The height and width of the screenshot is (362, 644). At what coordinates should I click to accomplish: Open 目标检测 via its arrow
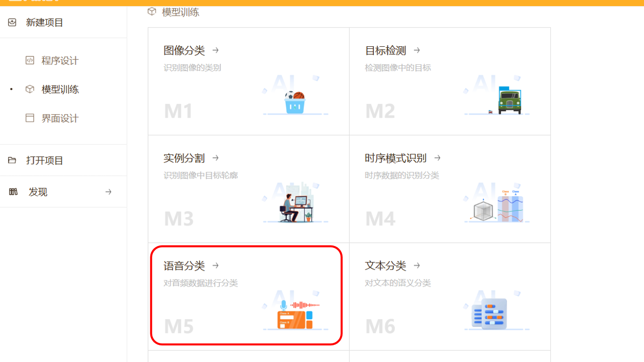[x=417, y=50]
